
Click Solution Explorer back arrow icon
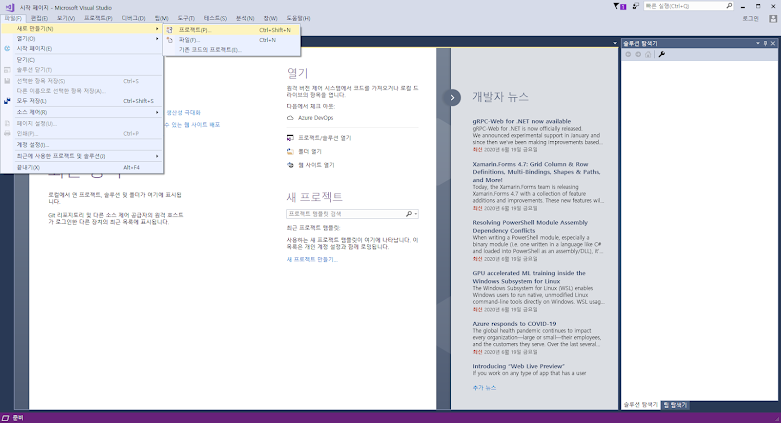click(x=628, y=54)
